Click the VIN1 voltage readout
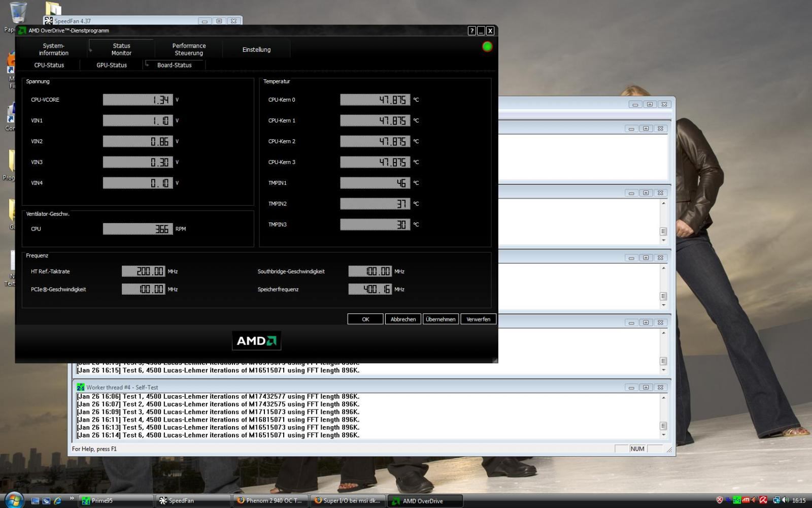Viewport: 812px width, 508px height. click(x=138, y=120)
